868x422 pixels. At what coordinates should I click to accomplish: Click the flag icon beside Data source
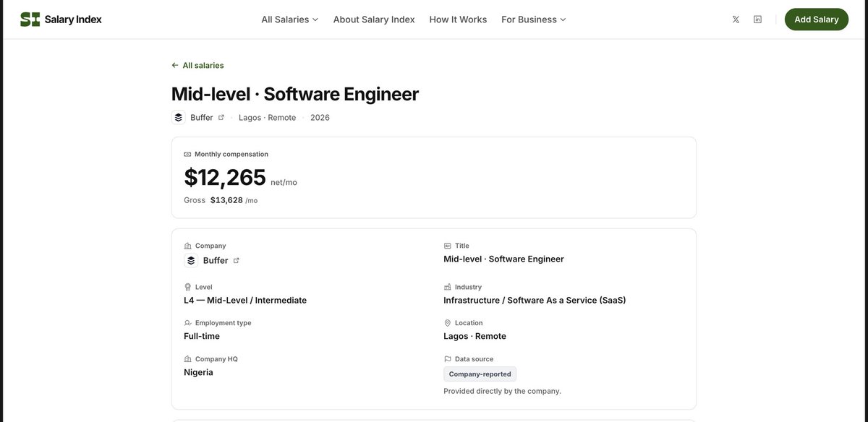[x=447, y=359]
